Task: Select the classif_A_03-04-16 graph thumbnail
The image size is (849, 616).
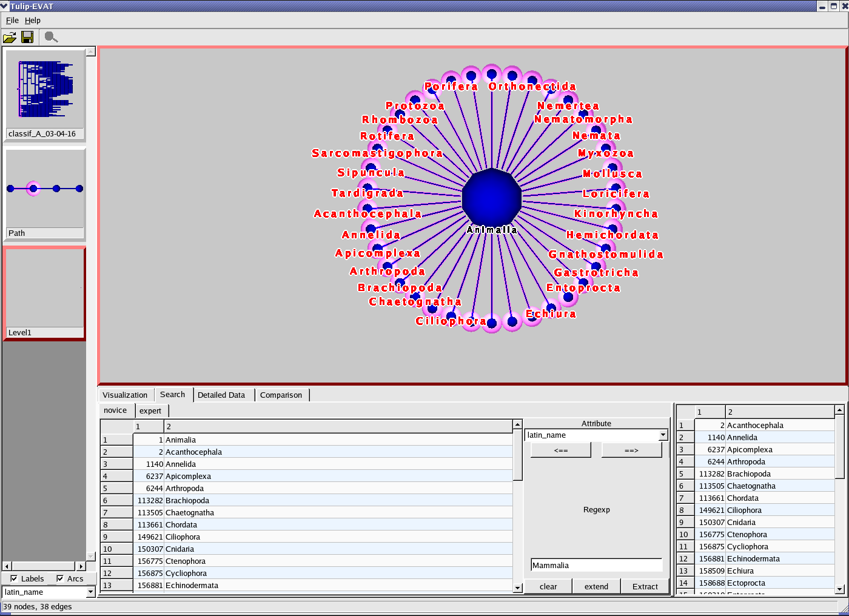Action: pos(45,90)
